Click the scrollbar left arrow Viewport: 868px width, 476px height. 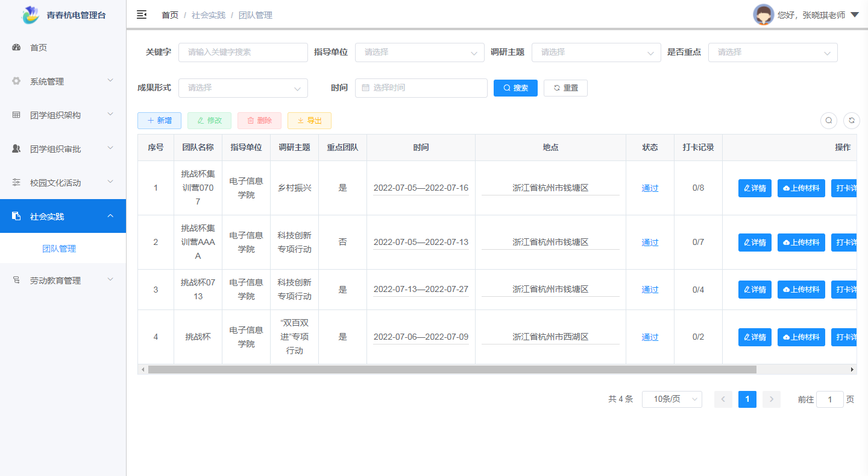(x=143, y=369)
